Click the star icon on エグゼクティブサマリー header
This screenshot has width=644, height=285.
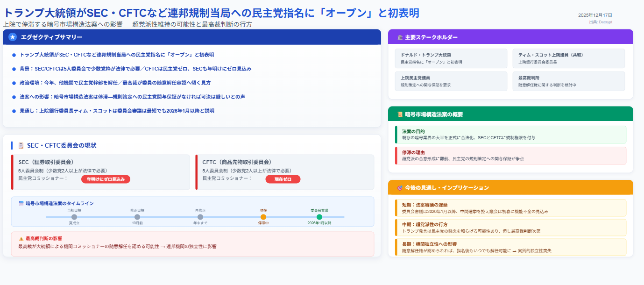13,37
